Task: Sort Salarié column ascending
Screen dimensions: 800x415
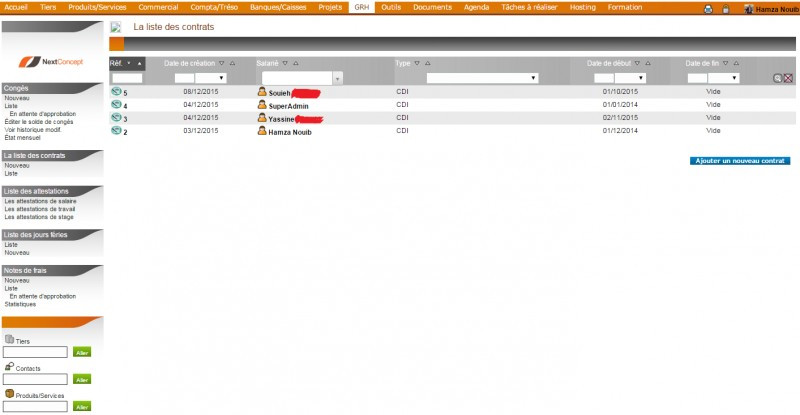Action: 296,63
